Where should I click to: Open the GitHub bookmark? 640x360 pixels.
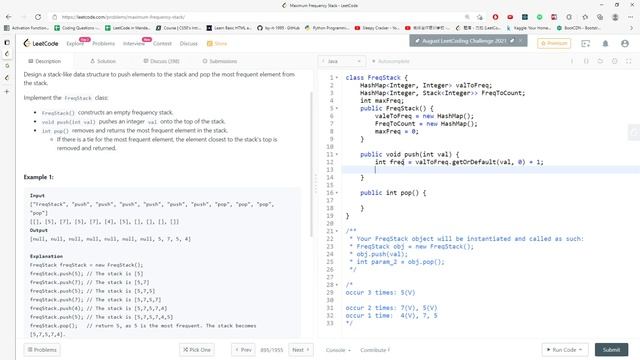coord(278,28)
